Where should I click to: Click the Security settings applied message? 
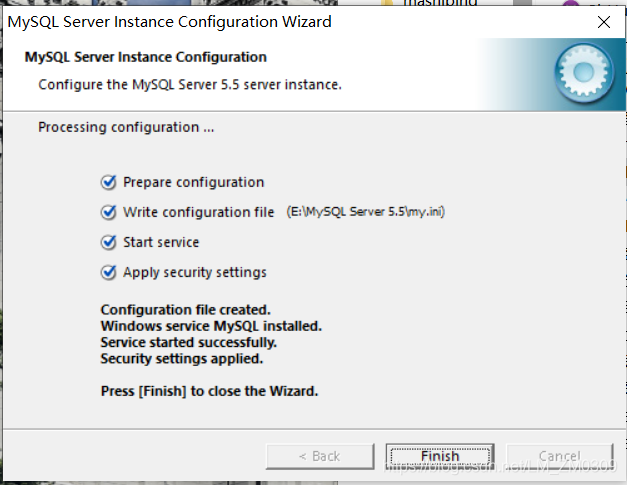(x=182, y=359)
